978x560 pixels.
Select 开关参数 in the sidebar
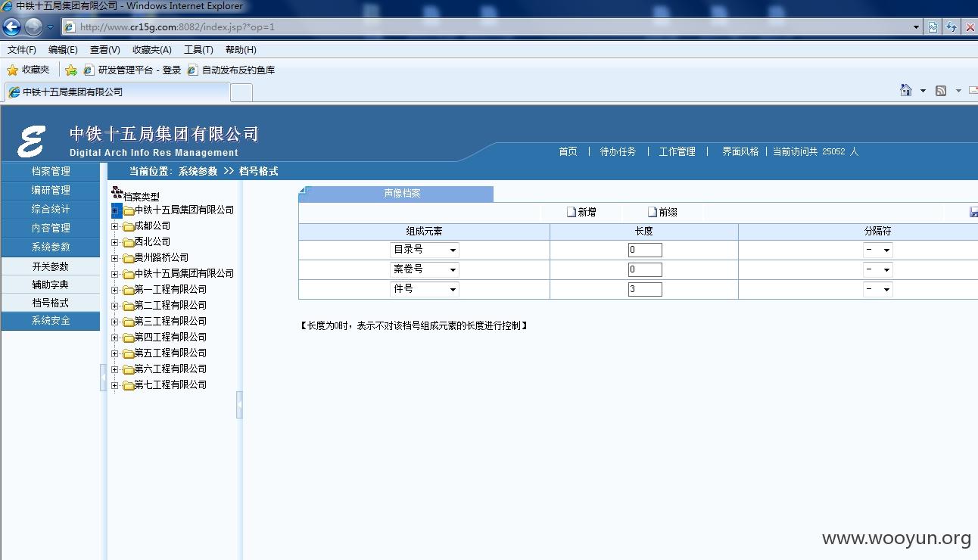pyautogui.click(x=51, y=266)
